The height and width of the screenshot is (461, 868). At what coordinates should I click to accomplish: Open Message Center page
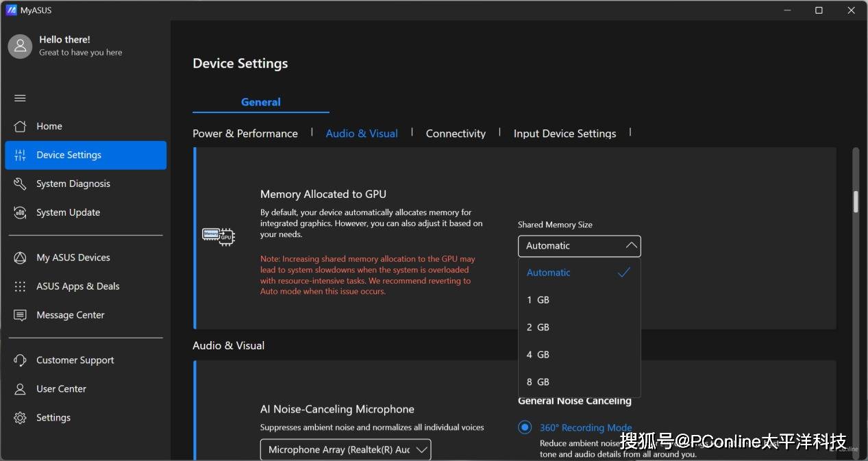[x=86, y=315]
